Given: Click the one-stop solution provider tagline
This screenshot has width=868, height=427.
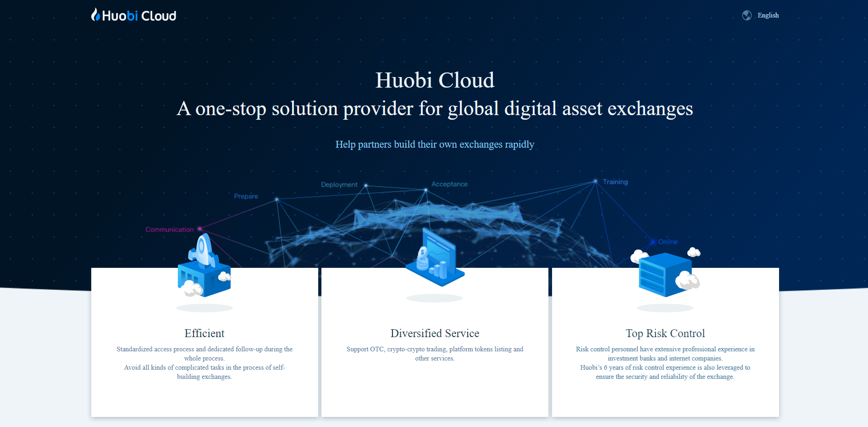Looking at the screenshot, I should (435, 109).
